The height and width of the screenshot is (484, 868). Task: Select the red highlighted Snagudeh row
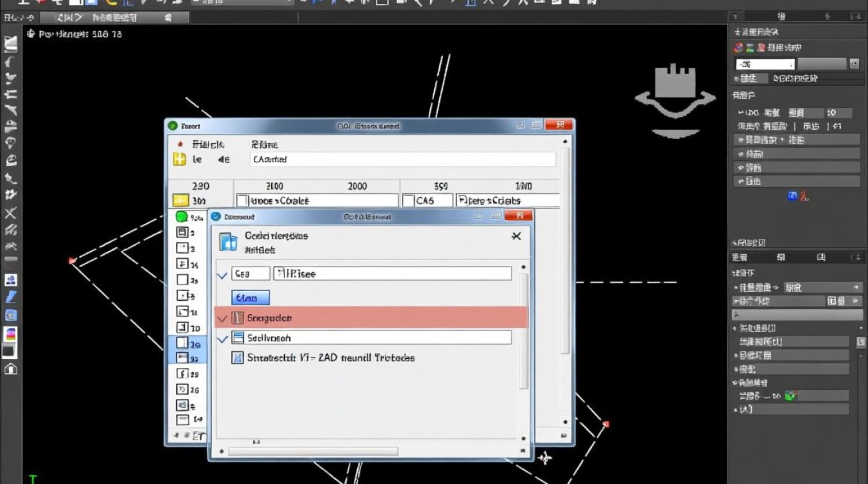[371, 318]
